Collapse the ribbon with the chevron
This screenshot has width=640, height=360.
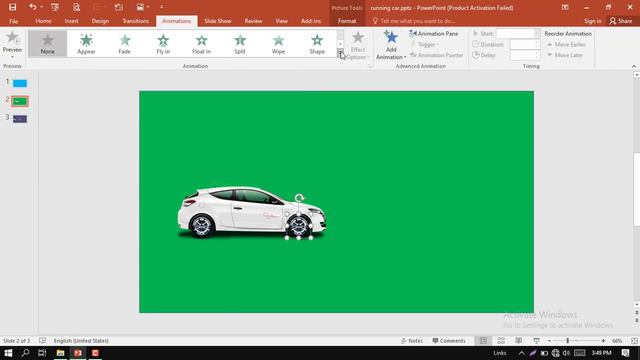(x=633, y=66)
